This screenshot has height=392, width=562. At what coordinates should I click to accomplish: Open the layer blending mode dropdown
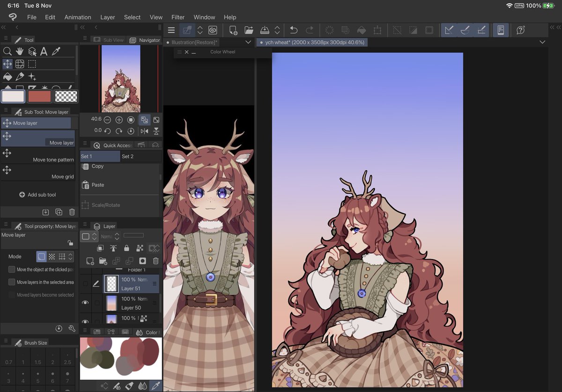click(110, 236)
